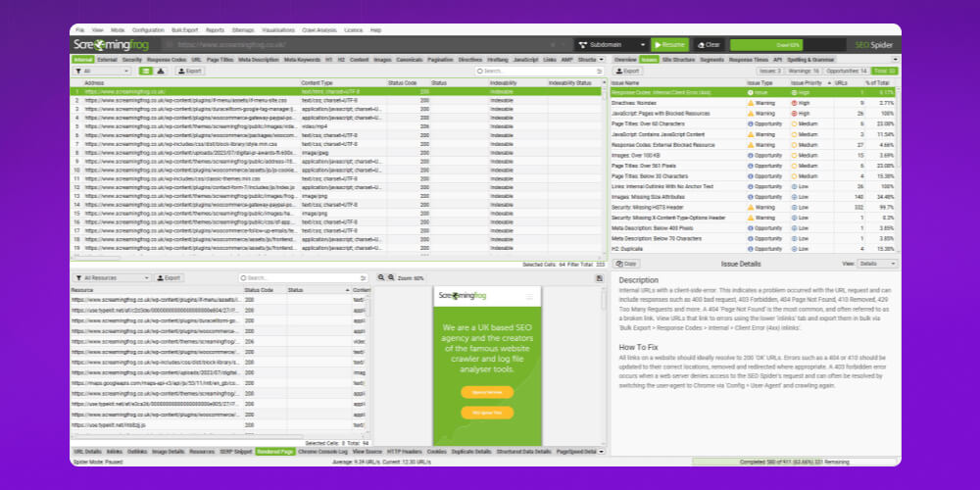The image size is (980, 490).
Task: Select Links: Internal Outlinks With No Anchor Text
Action: pos(753,186)
